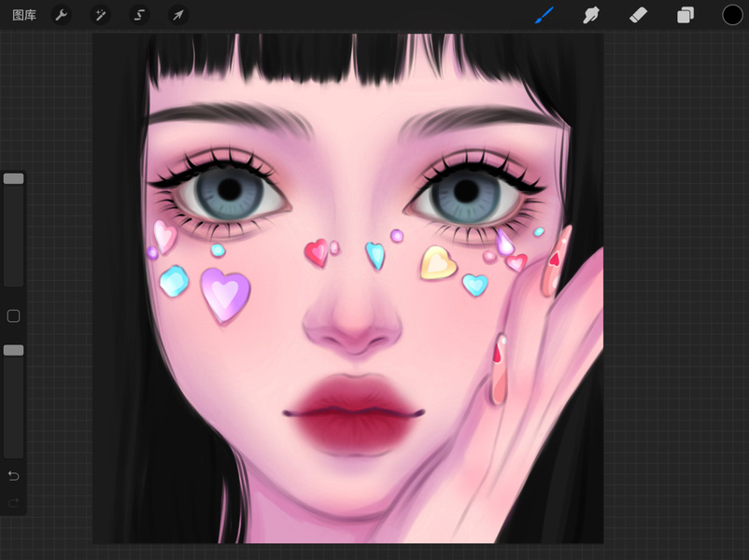Select the Smudge finger tool

591,15
